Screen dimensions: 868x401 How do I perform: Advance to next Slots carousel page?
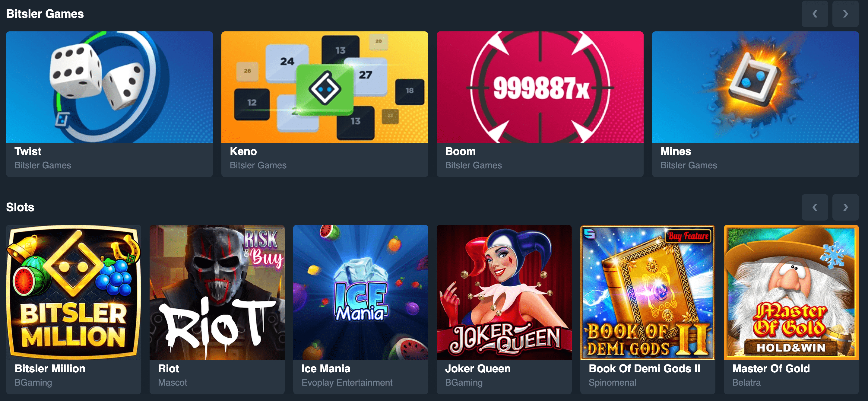(x=845, y=207)
